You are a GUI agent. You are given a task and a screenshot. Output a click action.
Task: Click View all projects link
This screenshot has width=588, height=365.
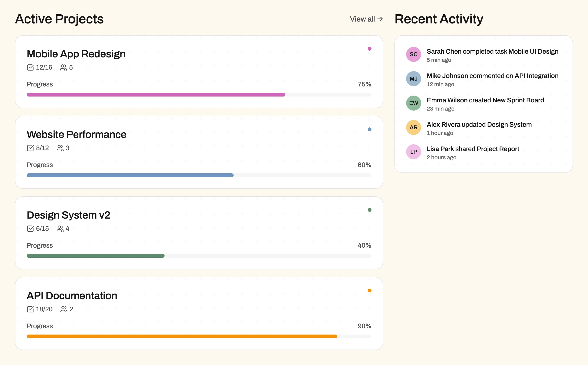pos(366,19)
